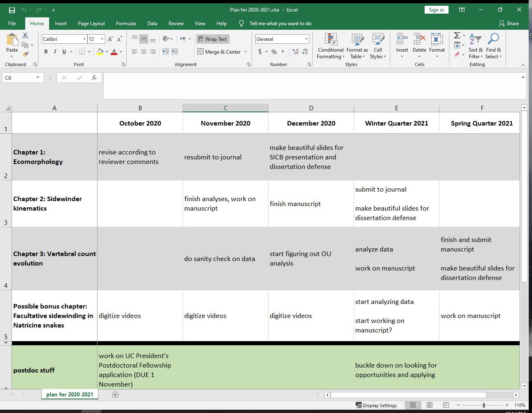This screenshot has width=532, height=413.
Task: Open Conditional Formatting options
Action: coord(330,46)
